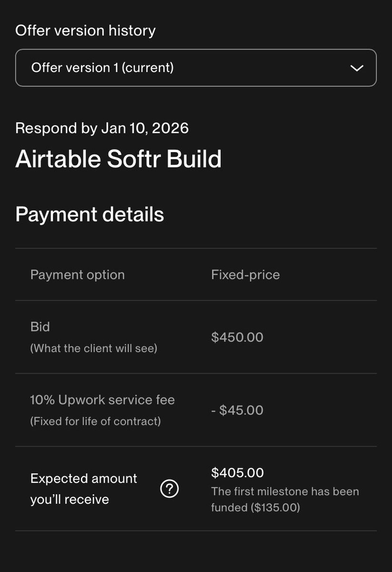The height and width of the screenshot is (572, 392).
Task: Click the 10% Upwork service fee label
Action: [102, 400]
